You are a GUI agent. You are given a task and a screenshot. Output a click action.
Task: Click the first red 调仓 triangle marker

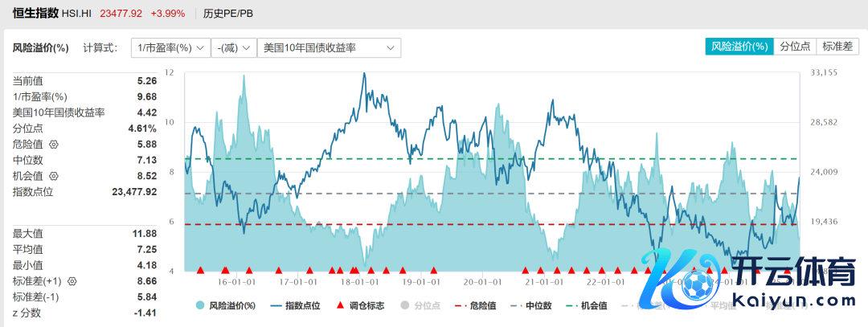click(200, 270)
